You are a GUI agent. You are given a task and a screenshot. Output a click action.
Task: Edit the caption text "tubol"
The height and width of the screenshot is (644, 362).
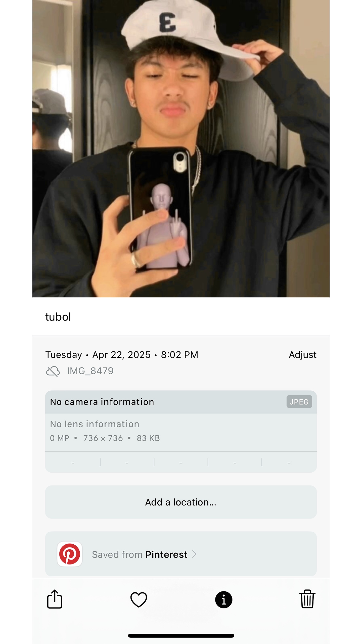pos(58,317)
